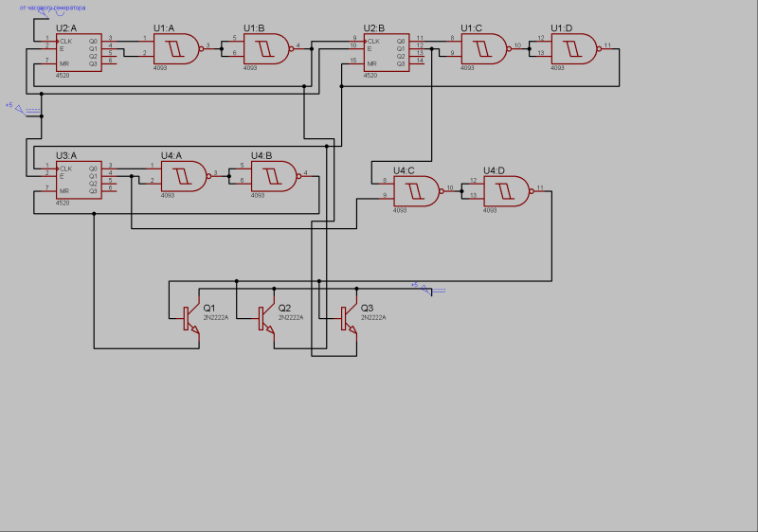Select transistor Q1 symbol
758x532 pixels.
pyautogui.click(x=191, y=319)
